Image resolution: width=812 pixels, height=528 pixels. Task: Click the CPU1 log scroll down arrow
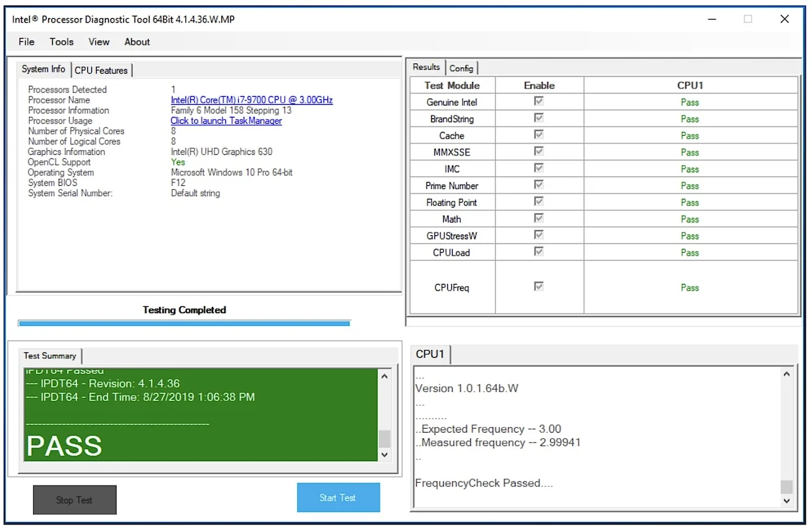tap(786, 500)
